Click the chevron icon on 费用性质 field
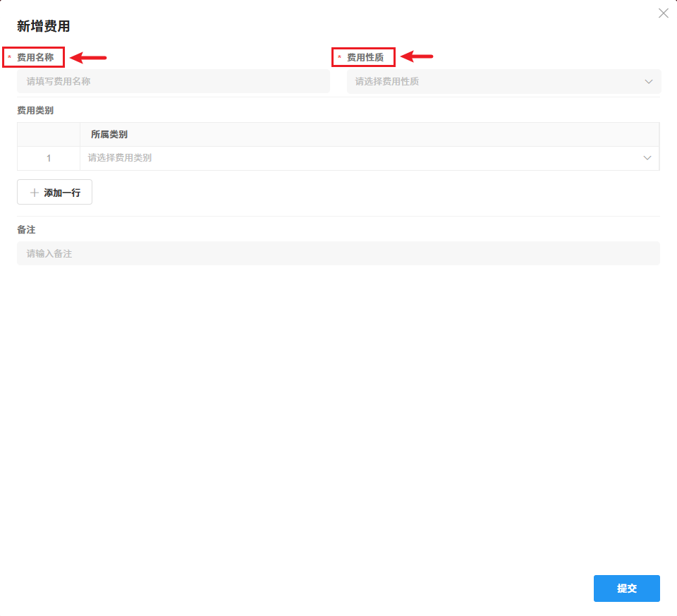This screenshot has width=677, height=616. [x=648, y=81]
